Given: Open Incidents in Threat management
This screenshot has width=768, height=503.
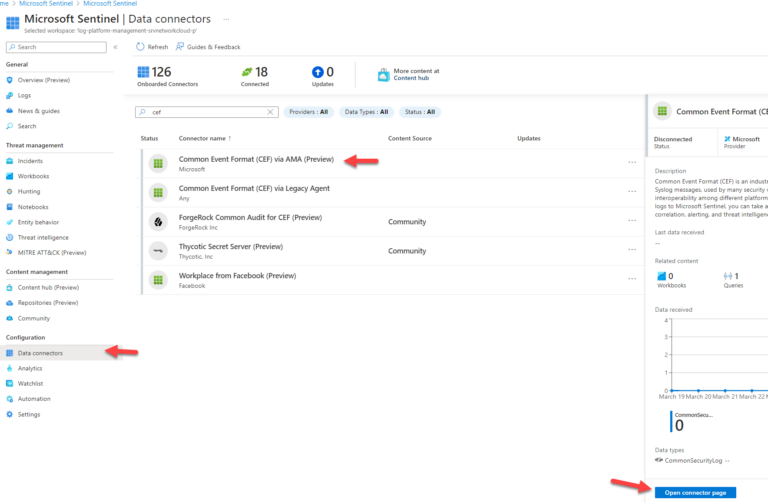Looking at the screenshot, I should click(30, 161).
